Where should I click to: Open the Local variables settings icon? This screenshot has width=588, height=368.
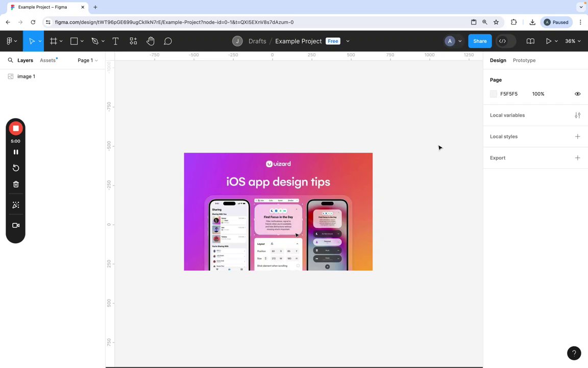[x=577, y=116]
